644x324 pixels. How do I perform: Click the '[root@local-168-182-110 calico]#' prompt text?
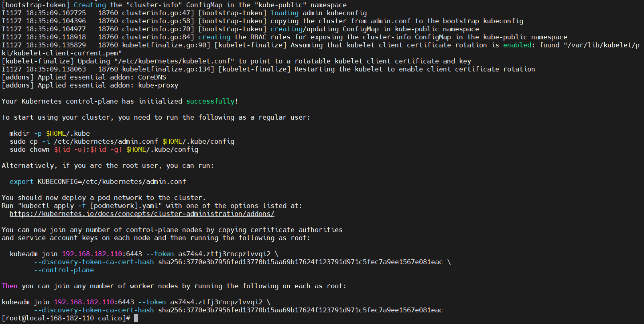[66, 318]
